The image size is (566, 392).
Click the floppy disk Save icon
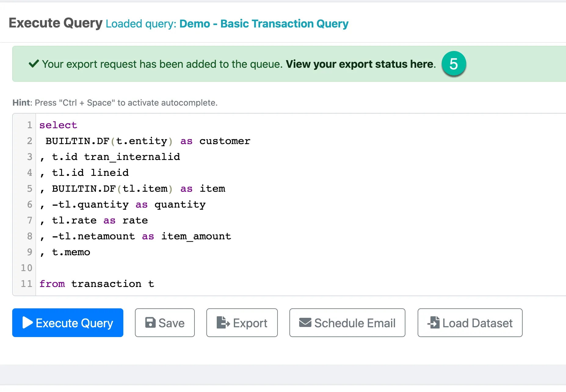tap(150, 323)
